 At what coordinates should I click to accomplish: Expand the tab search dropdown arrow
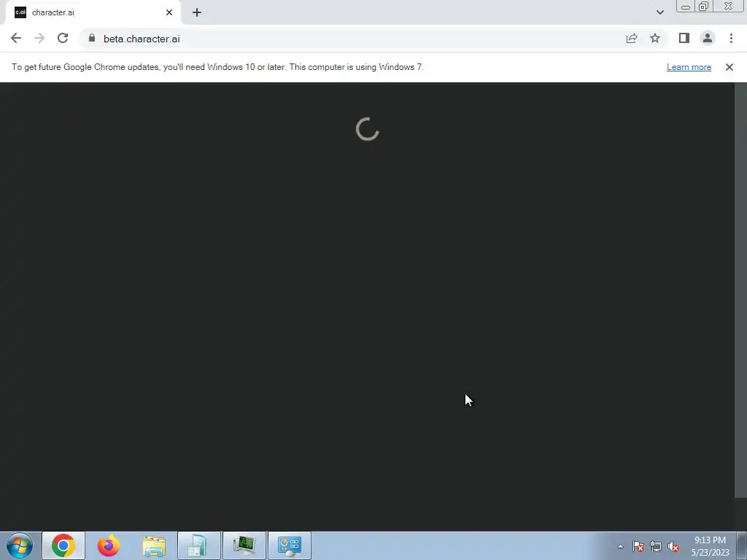click(659, 13)
